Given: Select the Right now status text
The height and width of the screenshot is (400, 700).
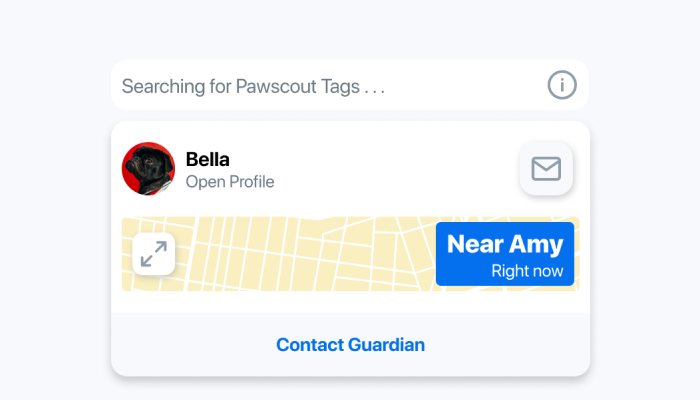Looking at the screenshot, I should tap(527, 271).
